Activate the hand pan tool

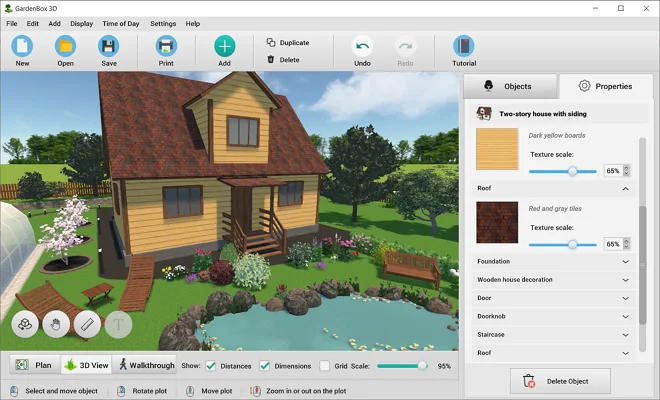(x=56, y=324)
